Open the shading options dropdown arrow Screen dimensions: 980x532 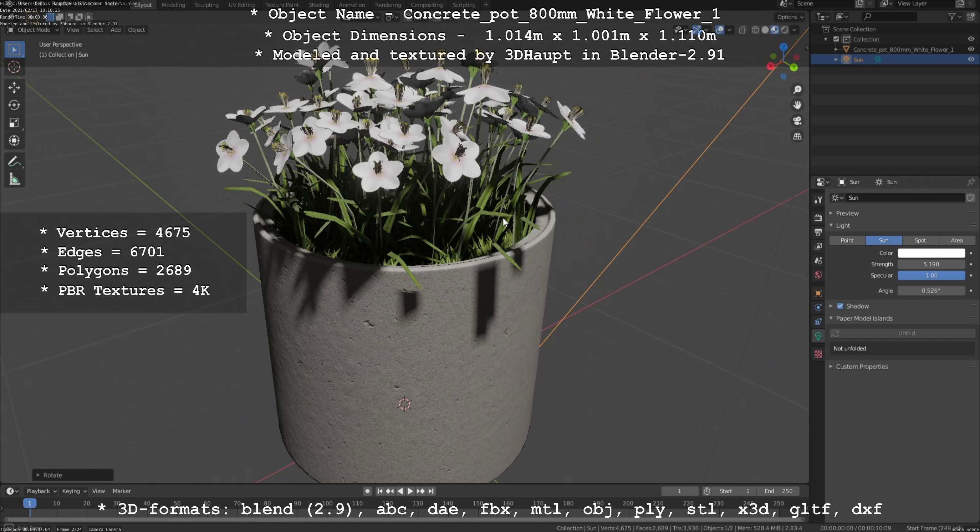[x=794, y=30]
